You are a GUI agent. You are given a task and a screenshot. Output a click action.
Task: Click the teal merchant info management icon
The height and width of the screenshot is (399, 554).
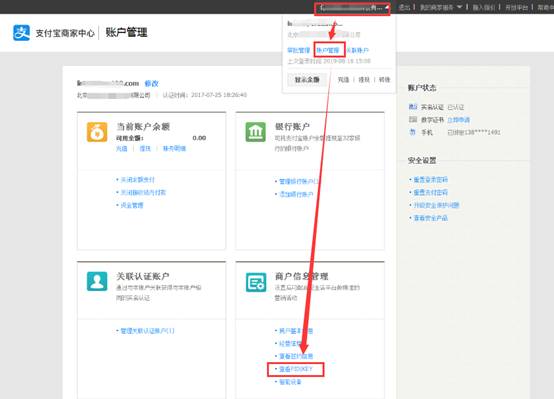(256, 282)
